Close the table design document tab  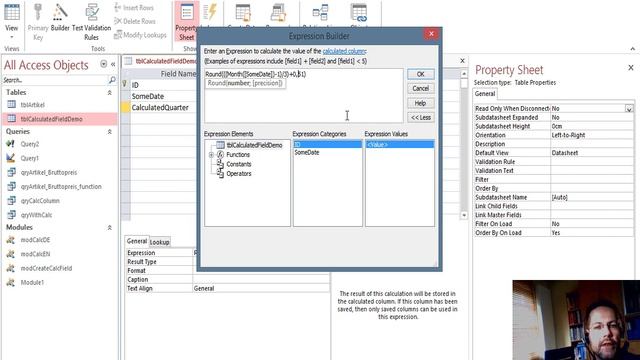point(462,61)
